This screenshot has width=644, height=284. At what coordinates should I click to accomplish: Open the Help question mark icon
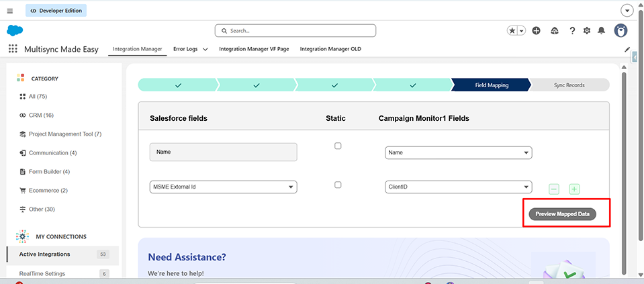tap(572, 31)
